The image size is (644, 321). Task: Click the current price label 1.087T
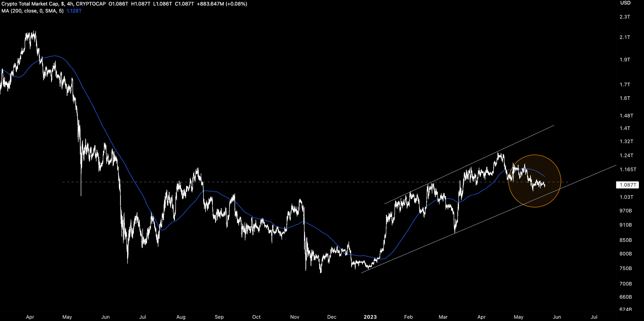(627, 185)
